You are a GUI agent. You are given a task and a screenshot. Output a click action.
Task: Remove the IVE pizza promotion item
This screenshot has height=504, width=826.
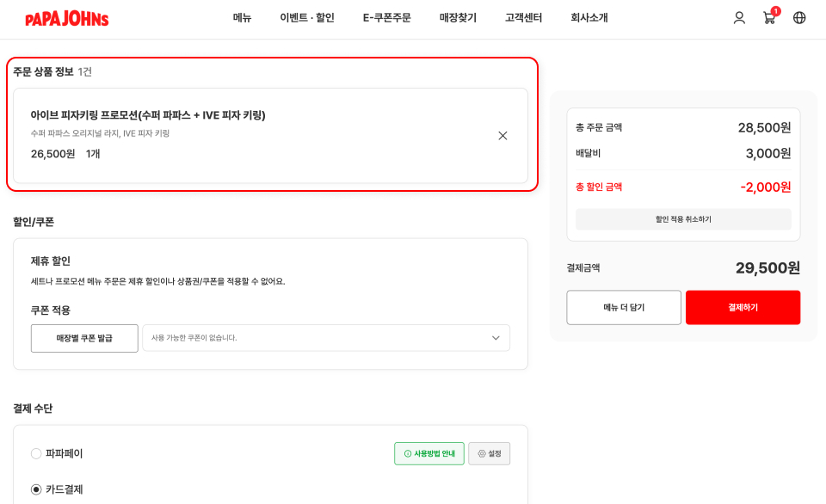pos(502,136)
